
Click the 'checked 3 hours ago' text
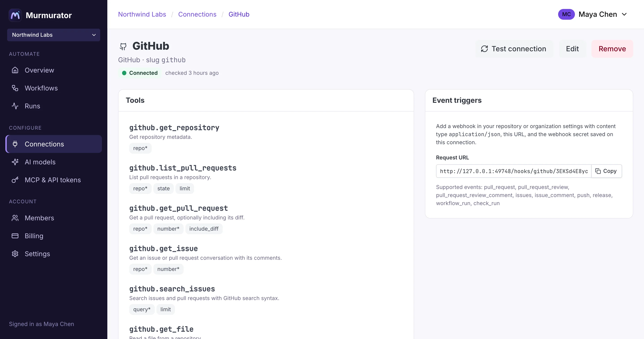point(192,73)
